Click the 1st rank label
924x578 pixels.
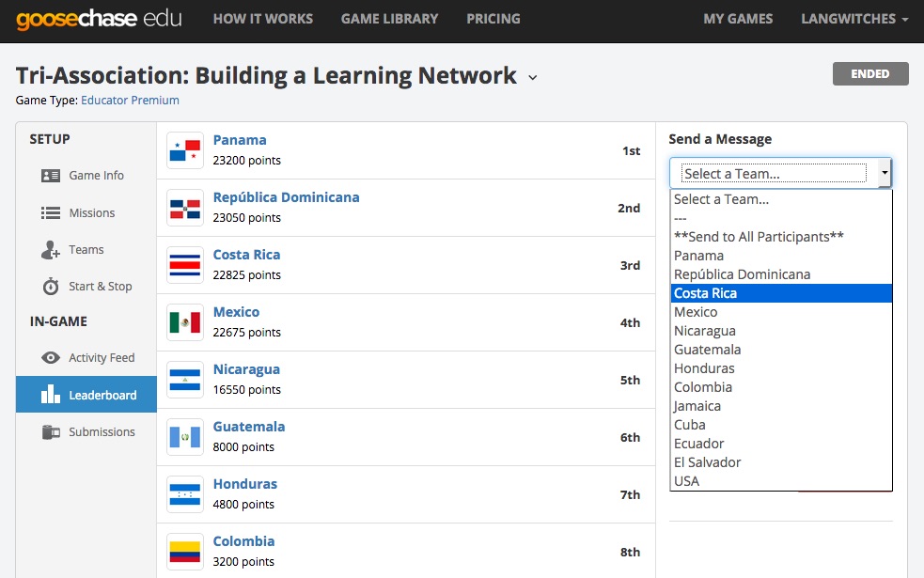coord(631,150)
